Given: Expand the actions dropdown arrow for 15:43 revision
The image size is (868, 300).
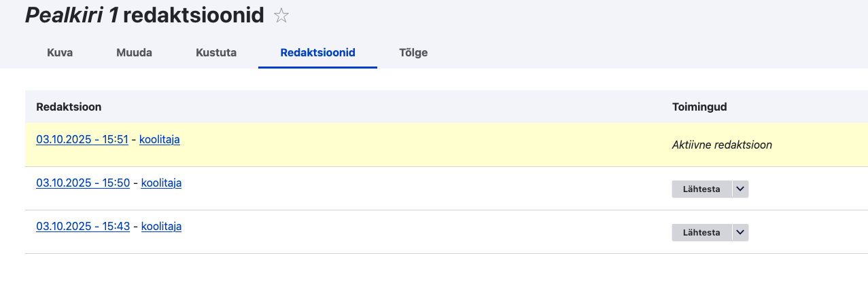Looking at the screenshot, I should point(741,233).
